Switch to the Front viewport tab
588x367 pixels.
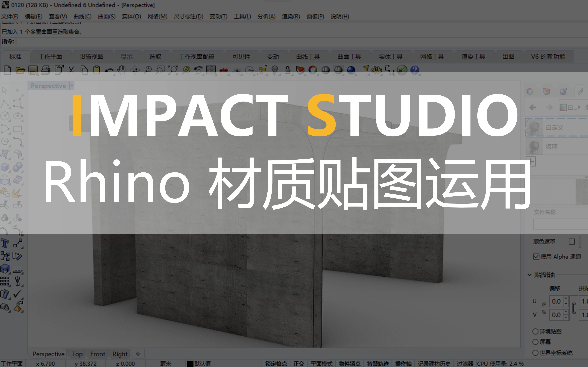pyautogui.click(x=98, y=354)
